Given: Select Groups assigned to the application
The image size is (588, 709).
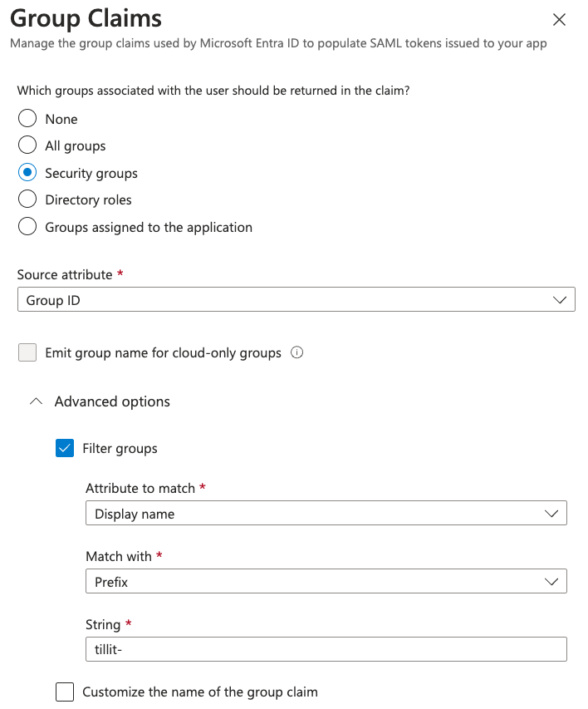Looking at the screenshot, I should click(27, 227).
